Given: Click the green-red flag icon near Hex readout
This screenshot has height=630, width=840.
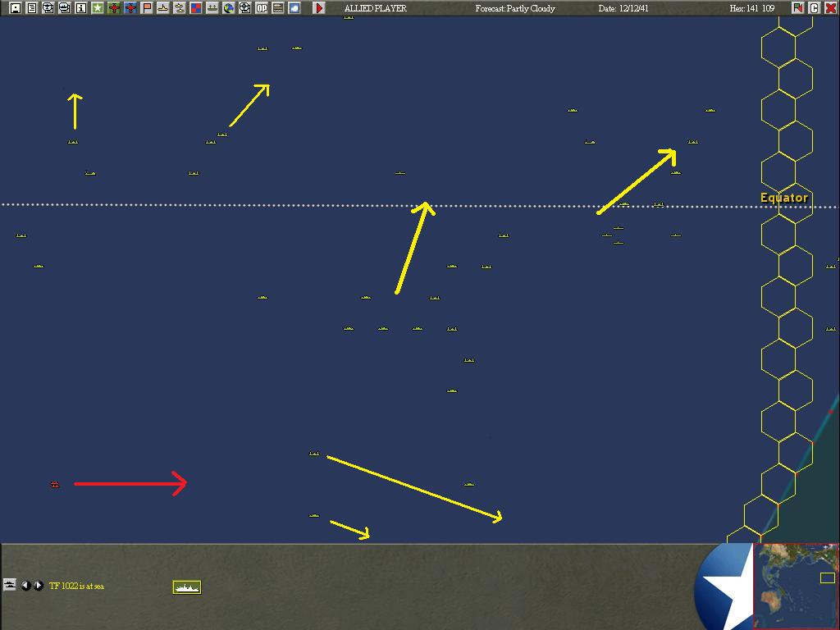Looking at the screenshot, I should (797, 8).
